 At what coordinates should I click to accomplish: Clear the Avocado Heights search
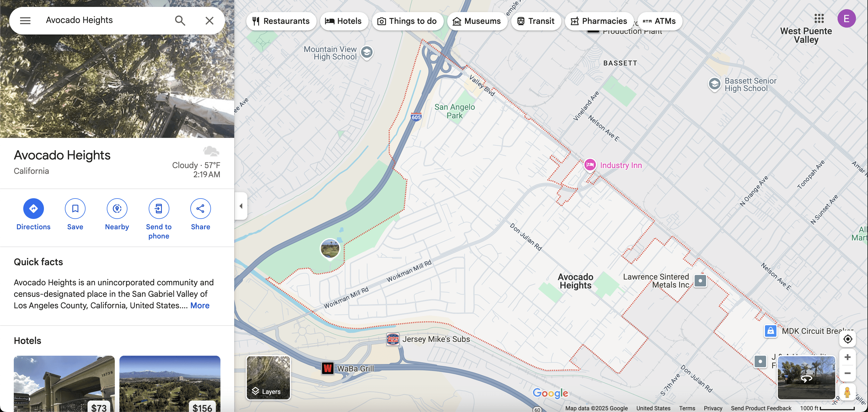click(209, 21)
